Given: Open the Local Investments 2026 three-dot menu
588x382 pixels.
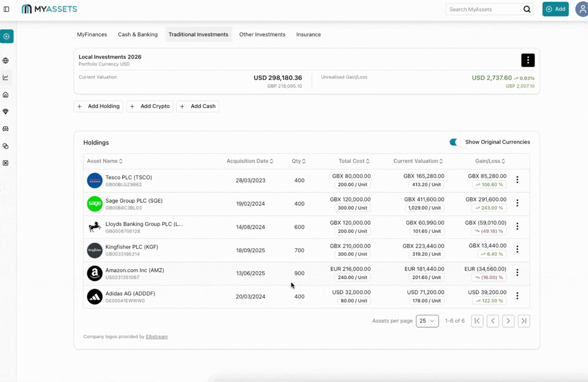Looking at the screenshot, I should (x=528, y=60).
